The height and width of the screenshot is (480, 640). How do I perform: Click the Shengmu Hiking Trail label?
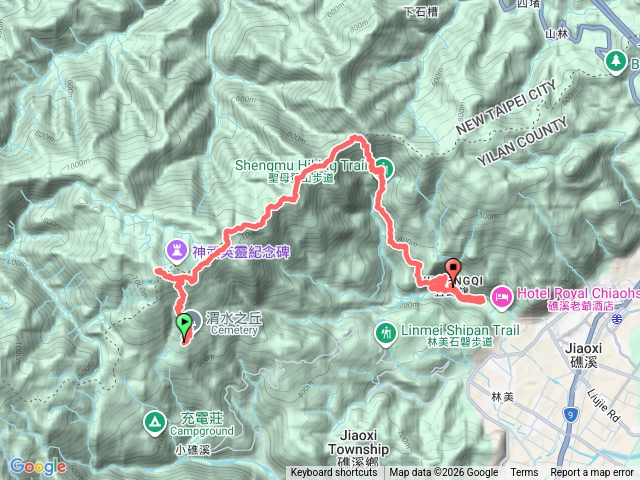pos(302,171)
